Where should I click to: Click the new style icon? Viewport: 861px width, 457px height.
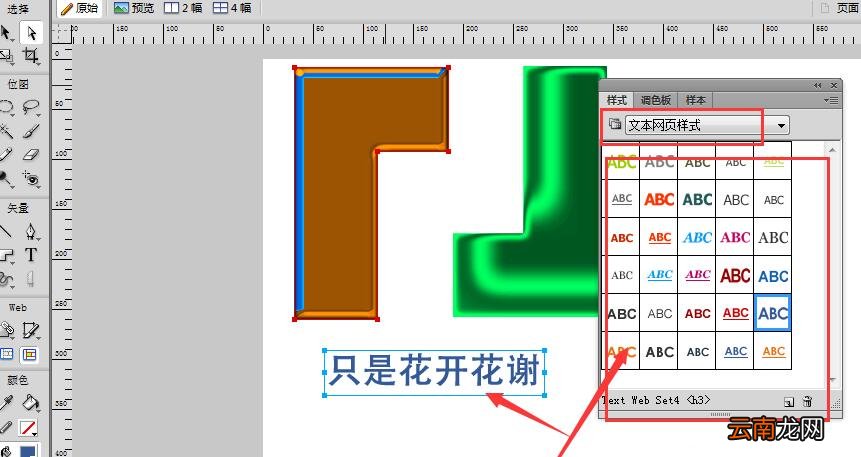789,402
